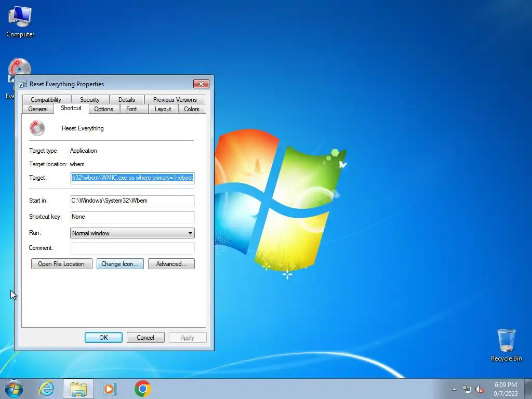532x399 pixels.
Task: Cancel the properties dialog
Action: tap(145, 338)
